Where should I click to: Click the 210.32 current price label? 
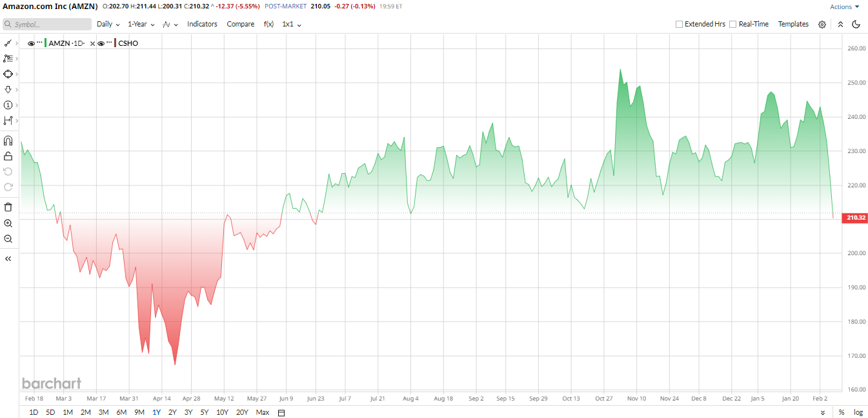tap(855, 218)
